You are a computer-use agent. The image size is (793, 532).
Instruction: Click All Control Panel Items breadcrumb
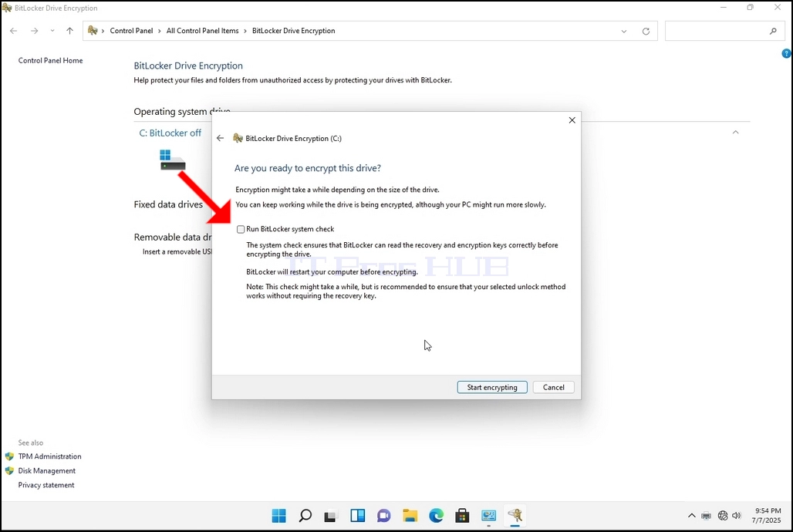pos(202,31)
